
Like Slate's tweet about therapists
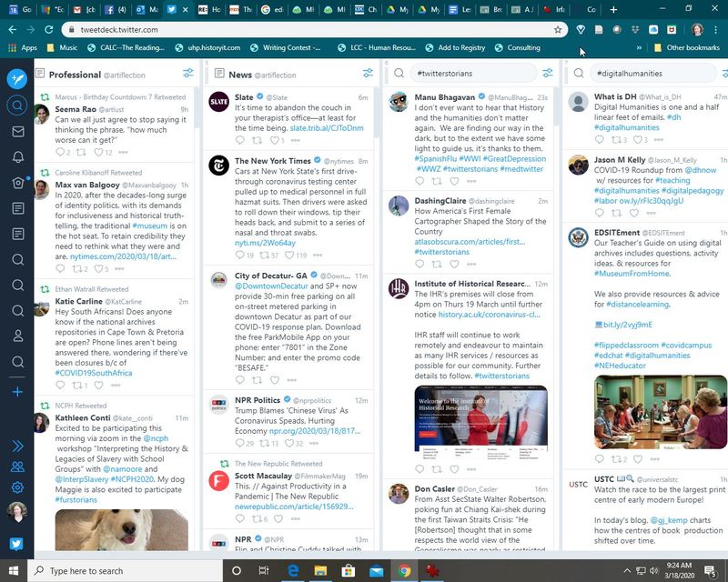pyautogui.click(x=275, y=140)
